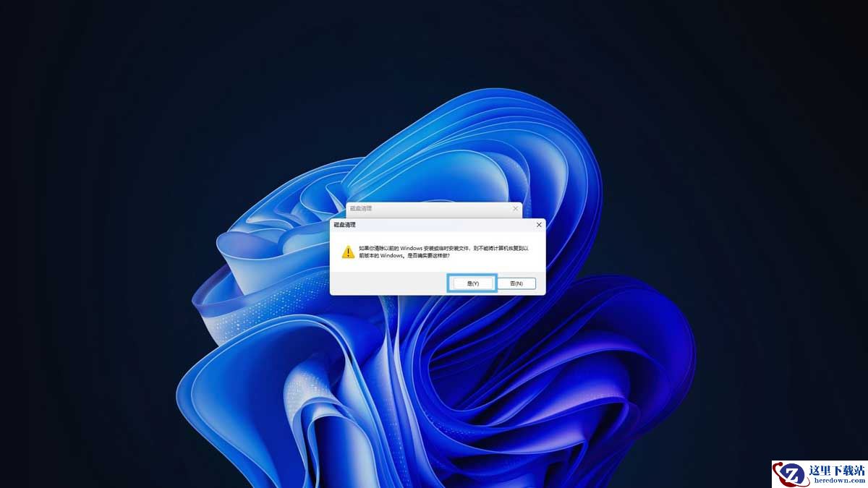868x488 pixels.
Task: Confirm deletion with the 是(Y) button
Action: click(472, 283)
